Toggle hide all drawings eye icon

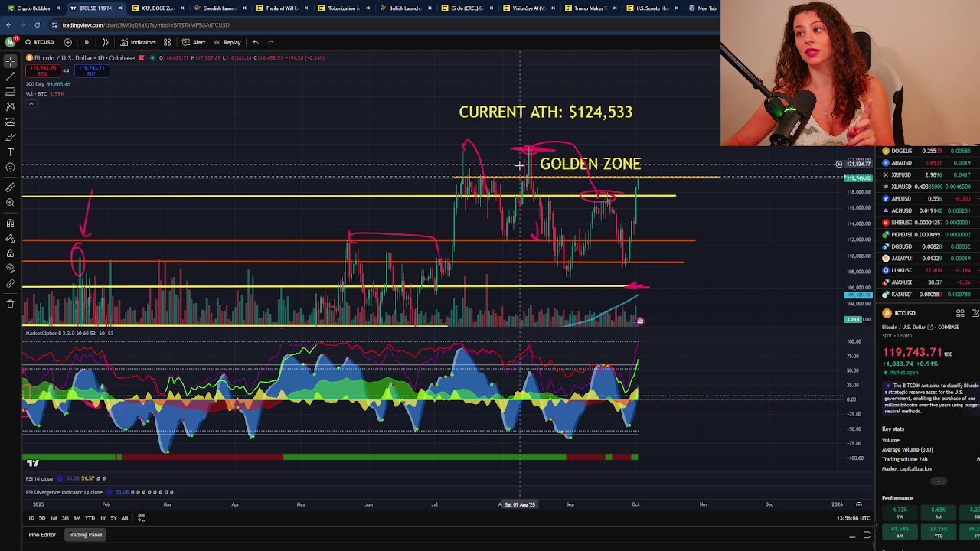coord(10,269)
